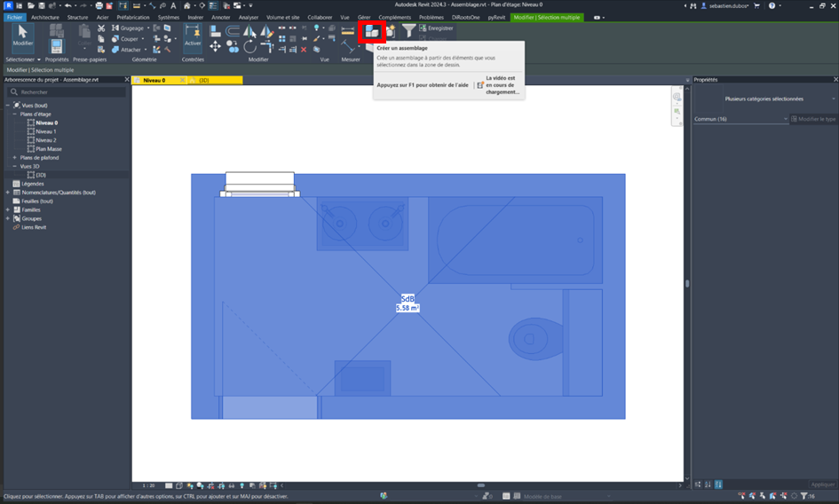The width and height of the screenshot is (839, 504).
Task: Click the red delete X icon in ribbon
Action: 304,50
